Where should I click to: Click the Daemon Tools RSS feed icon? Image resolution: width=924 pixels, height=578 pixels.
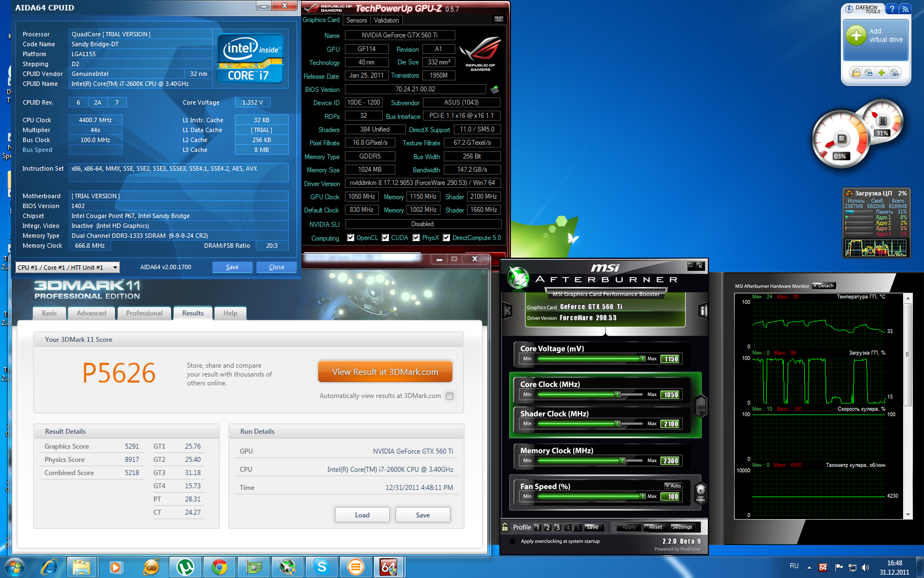point(905,9)
